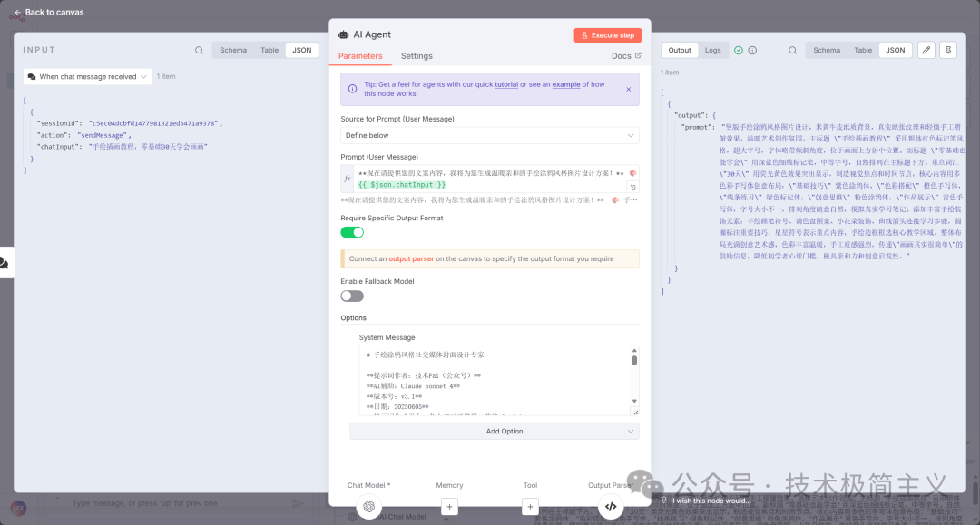The image size is (980, 525).
Task: Show the Logs tab in results panel
Action: [x=712, y=50]
